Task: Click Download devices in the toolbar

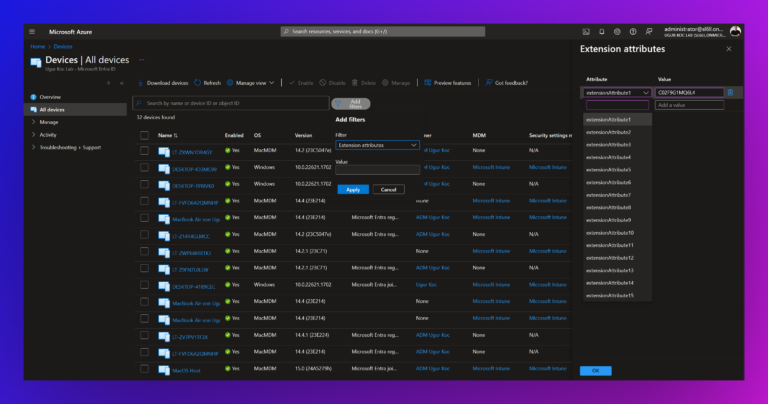Action: click(162, 83)
